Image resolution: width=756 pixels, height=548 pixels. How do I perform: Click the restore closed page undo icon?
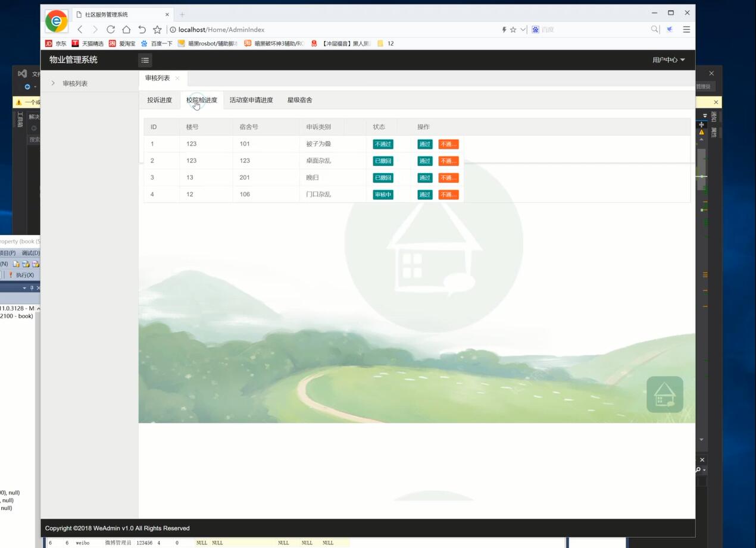click(x=142, y=30)
